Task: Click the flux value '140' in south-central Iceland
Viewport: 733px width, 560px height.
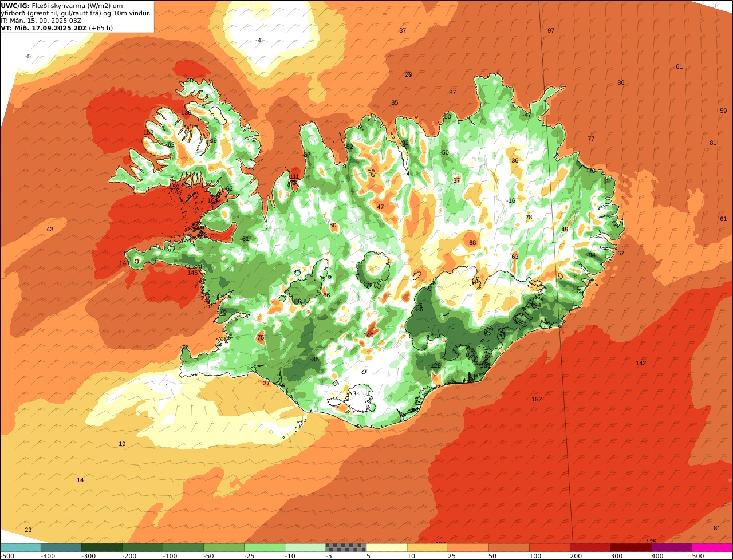Action: (x=368, y=336)
